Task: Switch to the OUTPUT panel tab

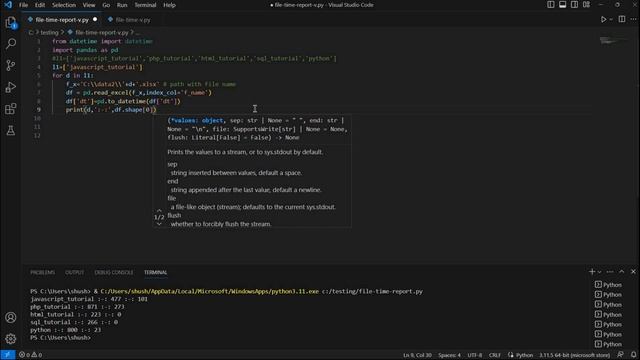Action: point(75,272)
